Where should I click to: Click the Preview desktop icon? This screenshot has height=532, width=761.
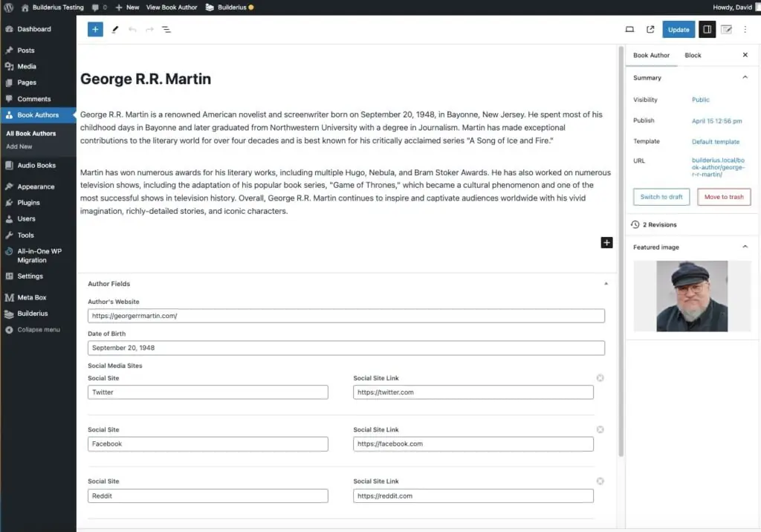(629, 29)
